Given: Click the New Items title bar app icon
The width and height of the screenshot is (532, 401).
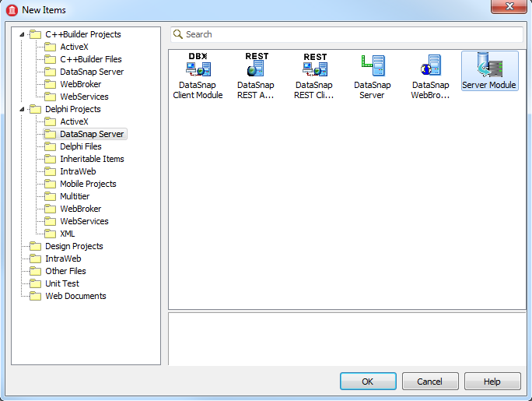Looking at the screenshot, I should click(x=12, y=10).
